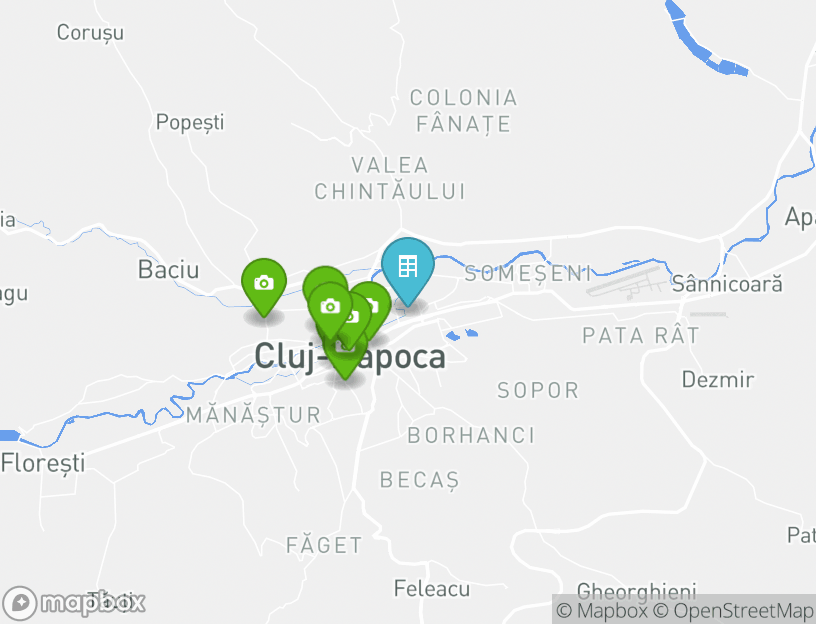
Task: Click the frontmost green camera pin in the cluster
Action: (x=330, y=309)
